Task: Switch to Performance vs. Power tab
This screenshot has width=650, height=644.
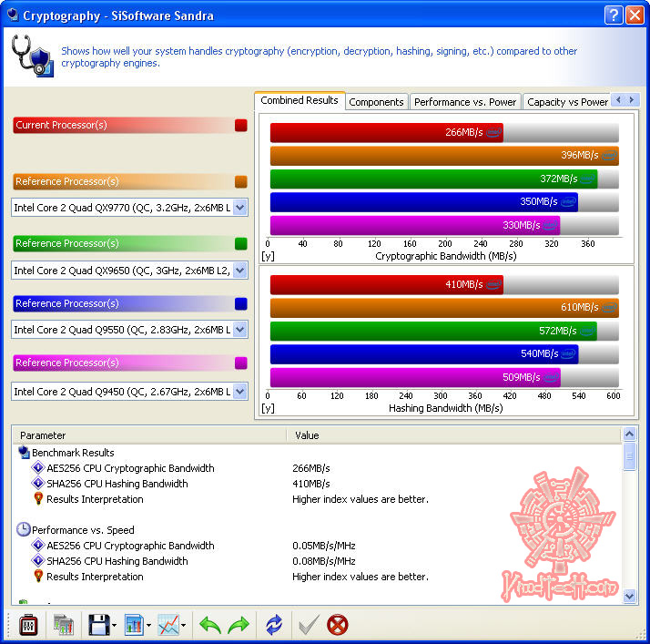Action: [x=465, y=102]
